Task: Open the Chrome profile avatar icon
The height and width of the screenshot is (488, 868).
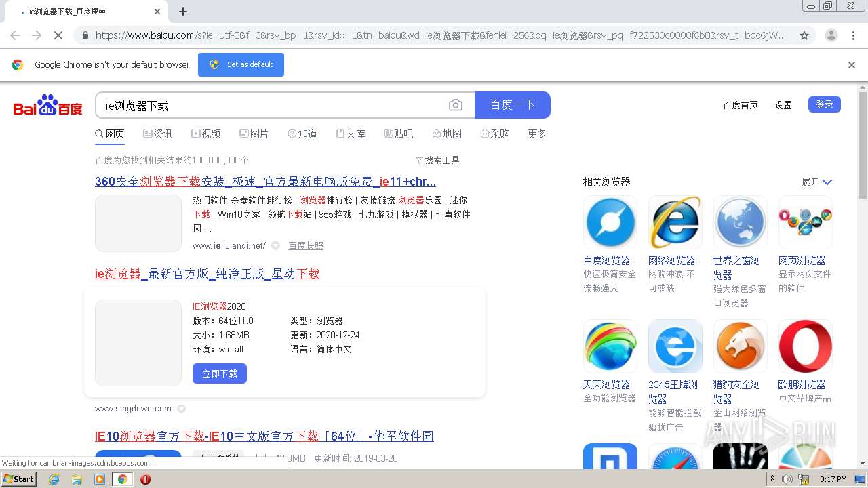Action: click(831, 35)
